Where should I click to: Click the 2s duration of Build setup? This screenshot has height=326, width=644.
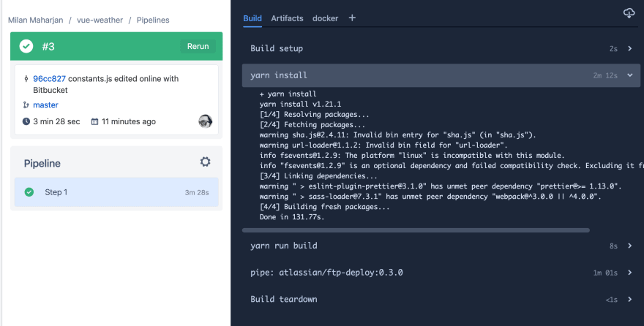pyautogui.click(x=613, y=49)
